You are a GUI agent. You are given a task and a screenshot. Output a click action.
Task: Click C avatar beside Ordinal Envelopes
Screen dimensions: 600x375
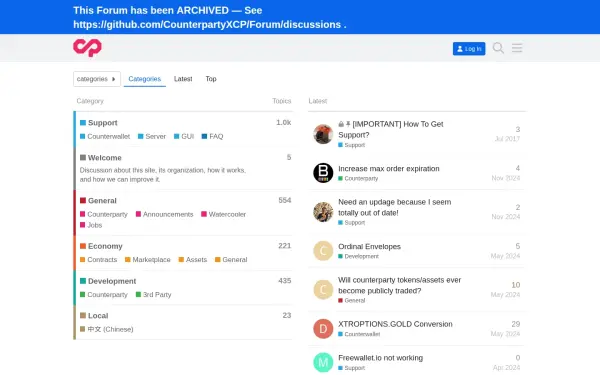tap(323, 251)
